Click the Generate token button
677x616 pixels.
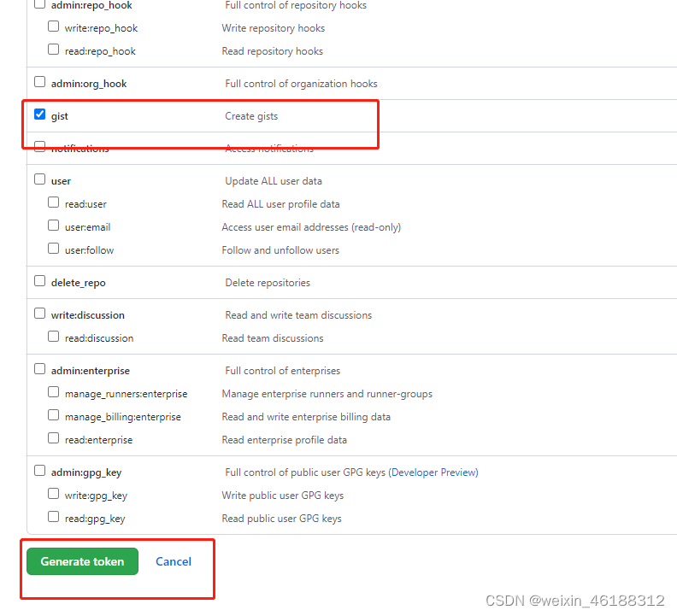[x=82, y=561]
